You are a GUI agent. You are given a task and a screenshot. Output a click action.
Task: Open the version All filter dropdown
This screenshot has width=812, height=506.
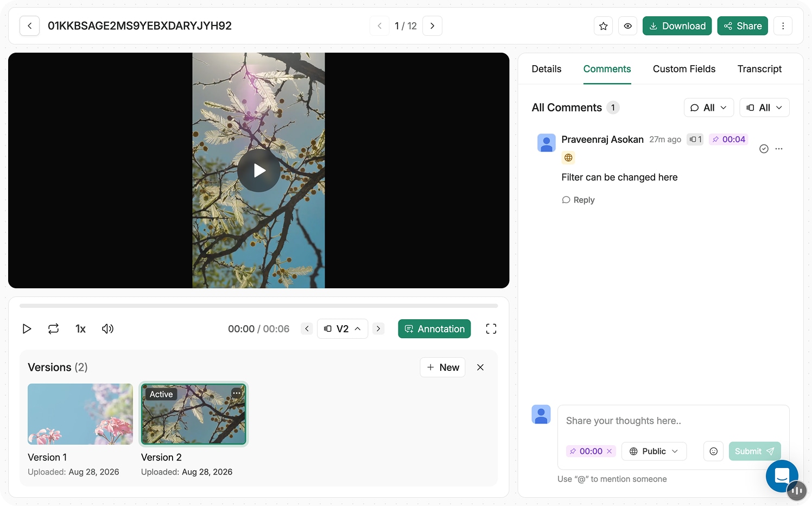click(764, 107)
